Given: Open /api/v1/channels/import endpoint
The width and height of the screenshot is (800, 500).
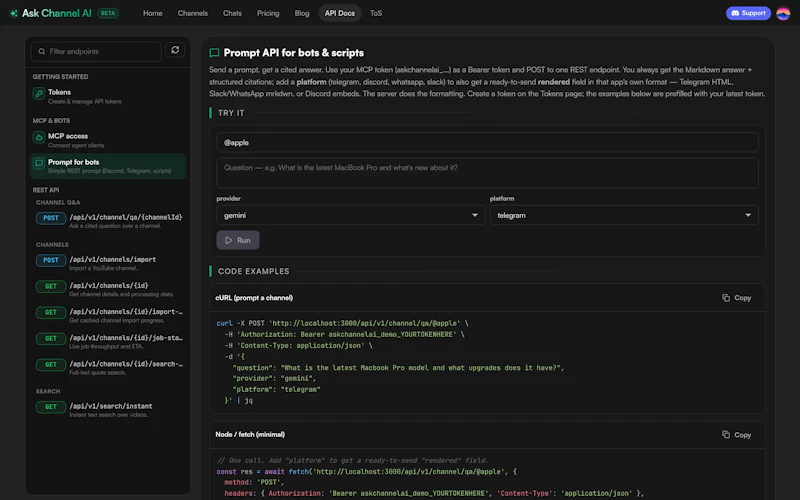Looking at the screenshot, I should click(x=108, y=263).
